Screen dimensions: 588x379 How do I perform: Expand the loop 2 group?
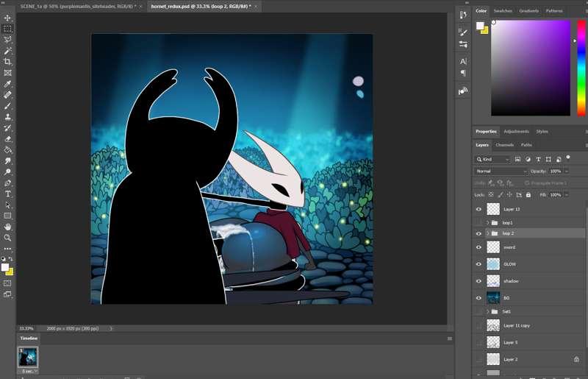[x=487, y=233]
